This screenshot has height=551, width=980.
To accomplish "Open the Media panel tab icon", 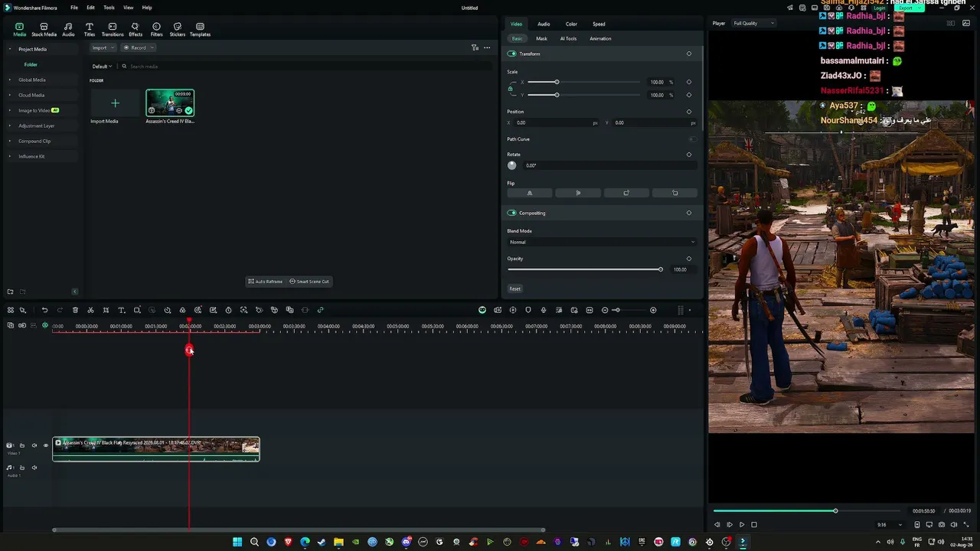I will click(19, 29).
